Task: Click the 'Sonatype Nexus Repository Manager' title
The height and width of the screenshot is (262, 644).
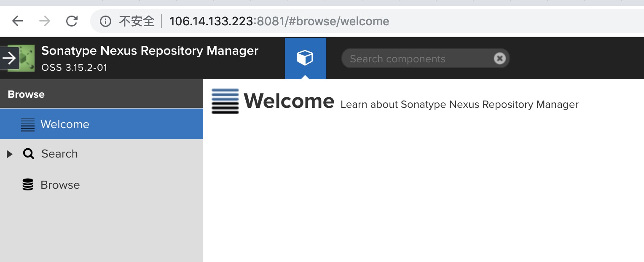Action: [150, 51]
